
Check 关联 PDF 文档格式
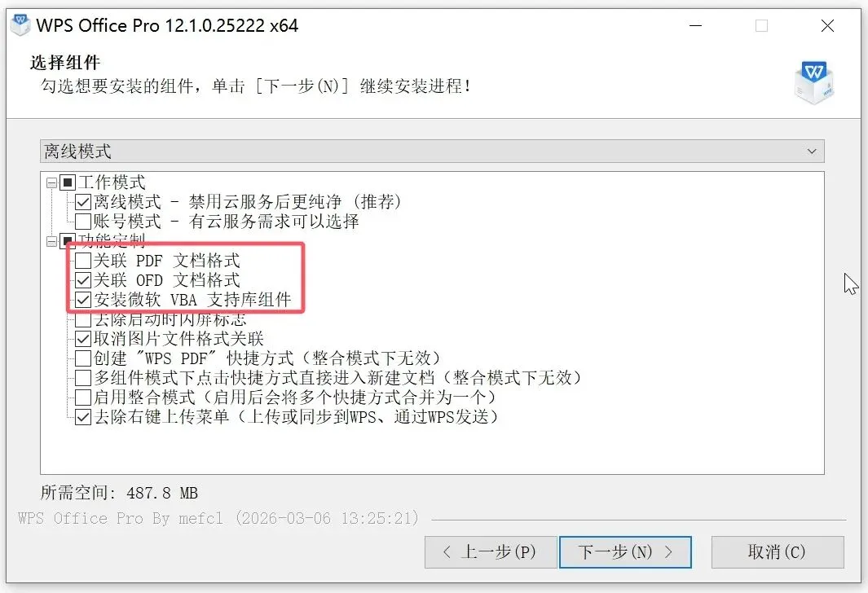(83, 261)
